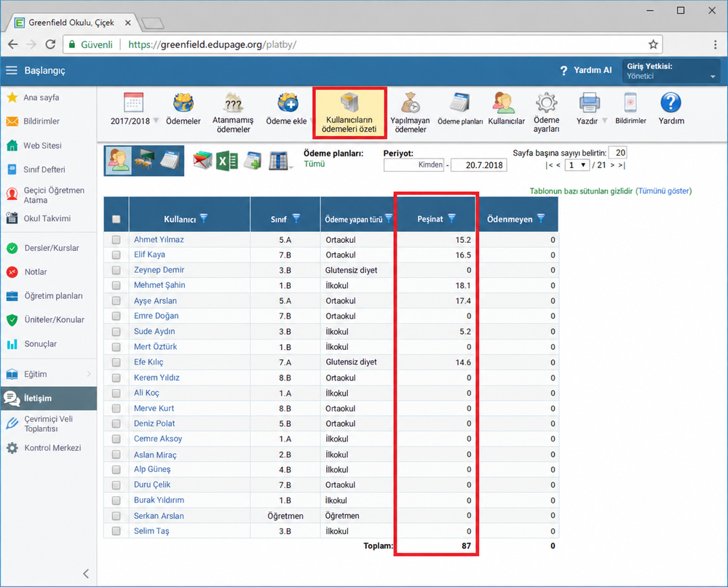Image resolution: width=728 pixels, height=587 pixels.
Task: Click the Kimden date input field
Action: tap(414, 164)
